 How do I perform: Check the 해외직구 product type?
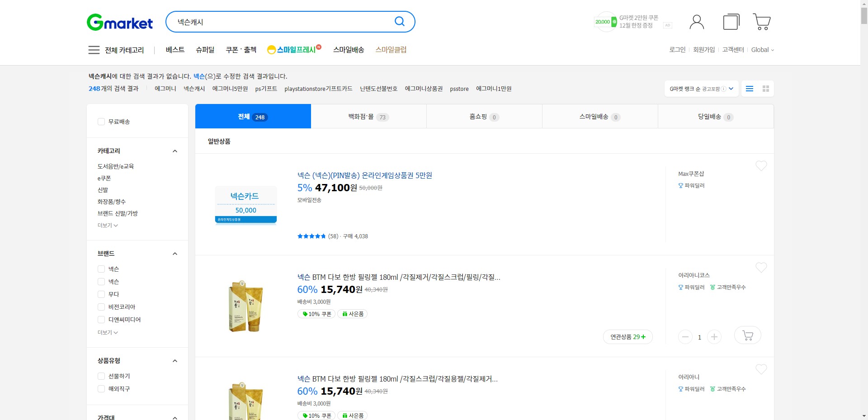101,389
